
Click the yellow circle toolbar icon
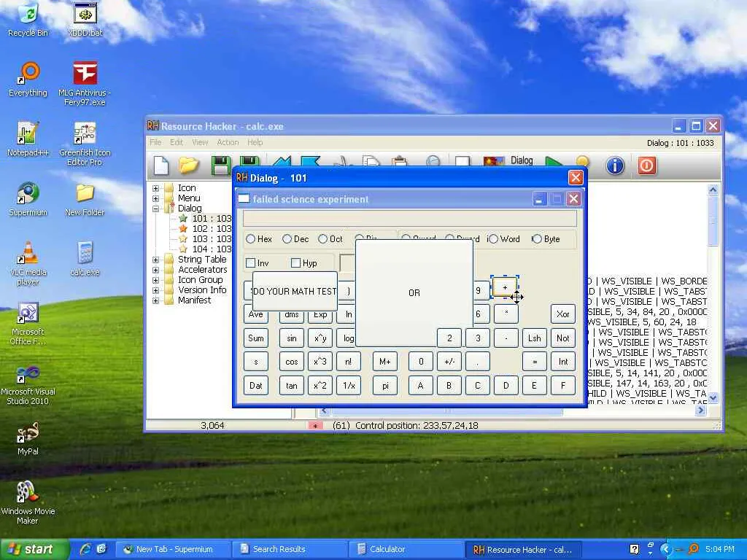click(582, 162)
